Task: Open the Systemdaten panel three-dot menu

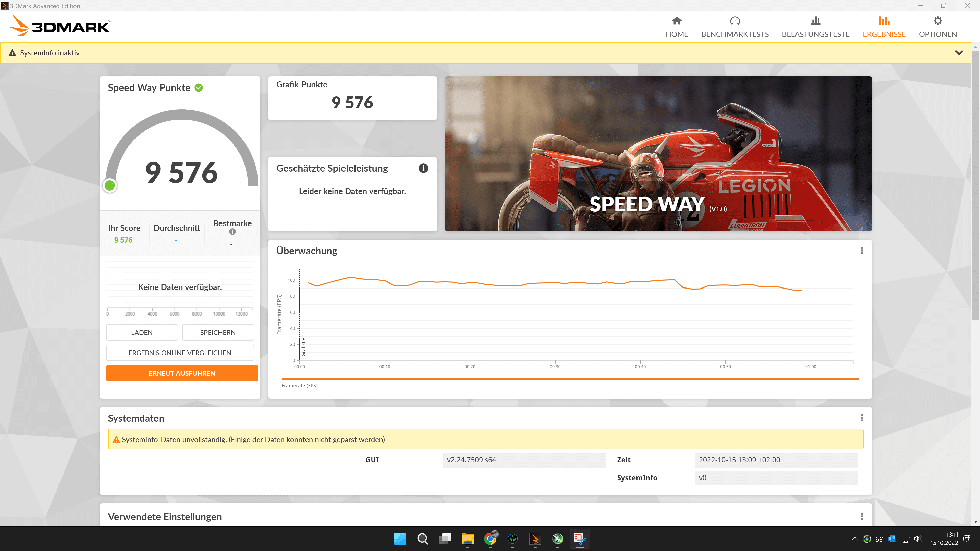Action: click(862, 418)
